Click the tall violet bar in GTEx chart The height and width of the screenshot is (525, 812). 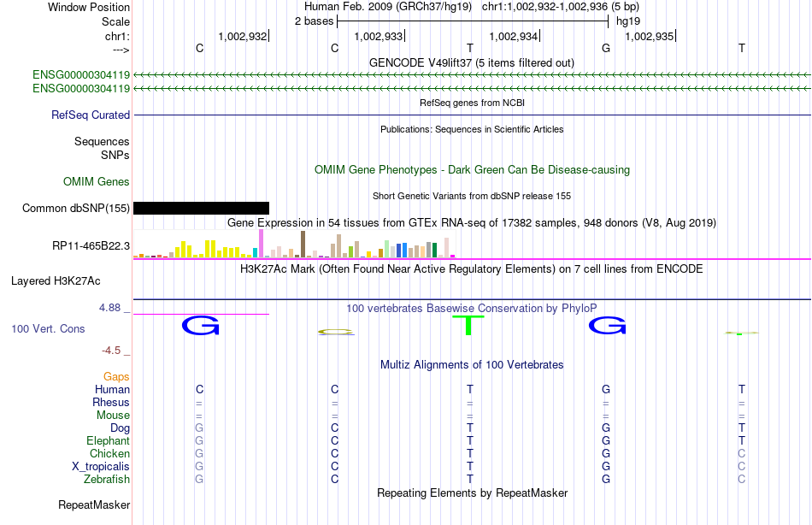262,244
